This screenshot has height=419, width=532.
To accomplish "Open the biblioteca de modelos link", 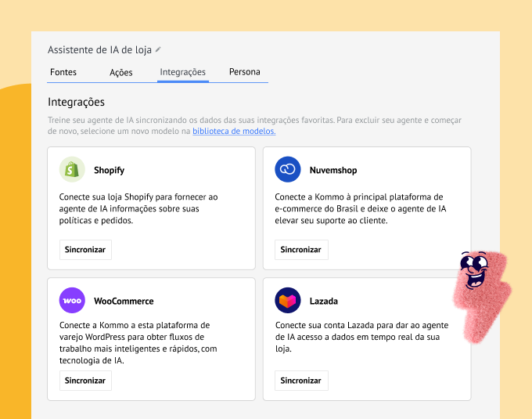I will pyautogui.click(x=234, y=132).
